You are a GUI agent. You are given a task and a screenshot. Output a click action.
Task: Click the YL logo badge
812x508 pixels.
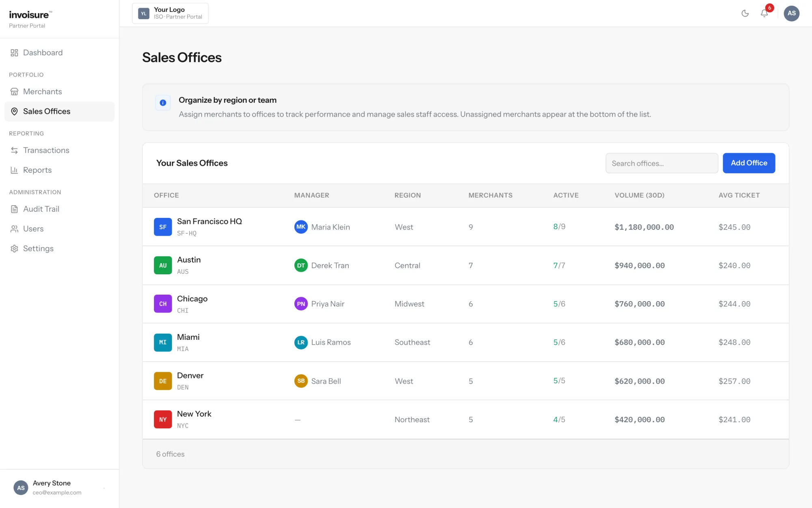(x=144, y=13)
